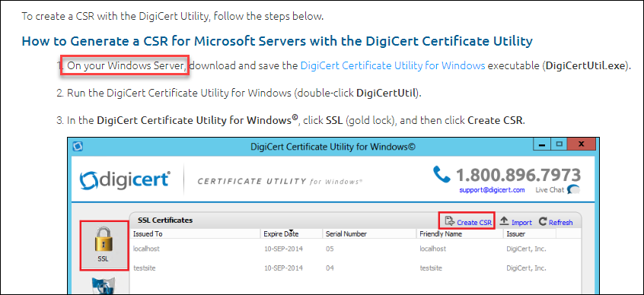
Task: Sort by the Issued To column header
Action: pyautogui.click(x=196, y=234)
